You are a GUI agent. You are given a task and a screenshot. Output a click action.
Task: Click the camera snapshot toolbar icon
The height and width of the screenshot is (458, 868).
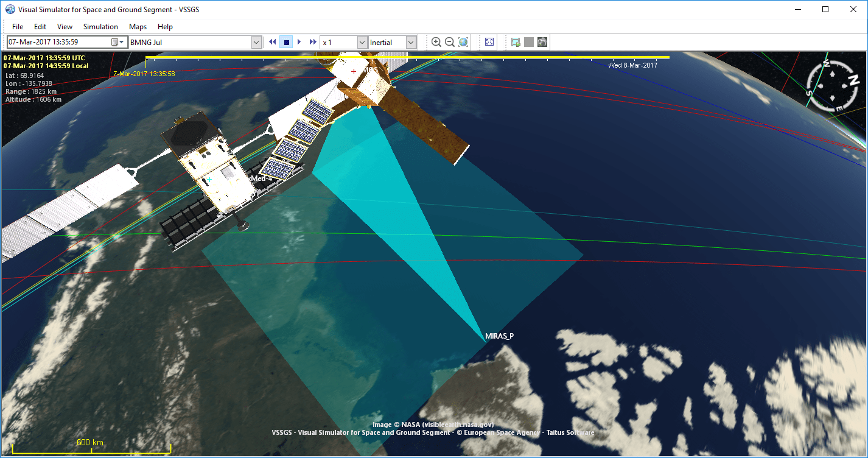pos(542,42)
